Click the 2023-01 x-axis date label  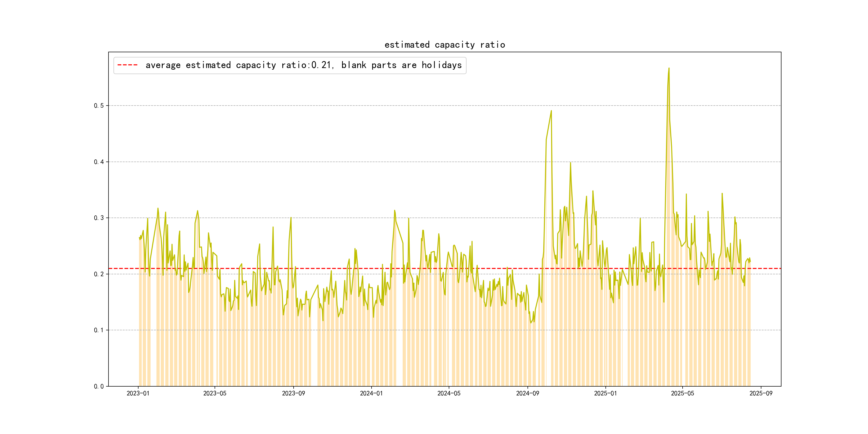tap(138, 393)
